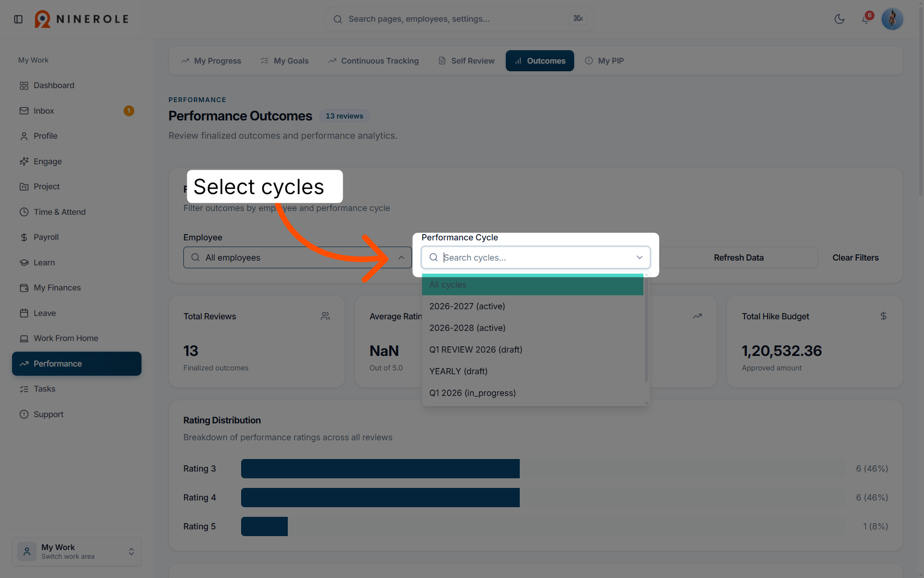The width and height of the screenshot is (924, 578).
Task: Click the Payroll dollar icon
Action: point(24,237)
